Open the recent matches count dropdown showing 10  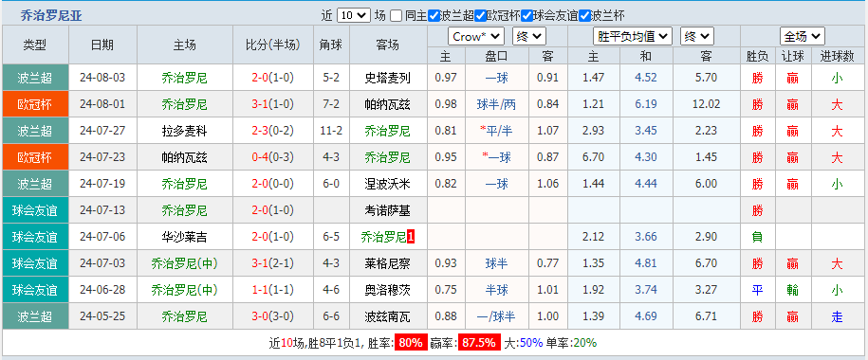[x=353, y=15]
